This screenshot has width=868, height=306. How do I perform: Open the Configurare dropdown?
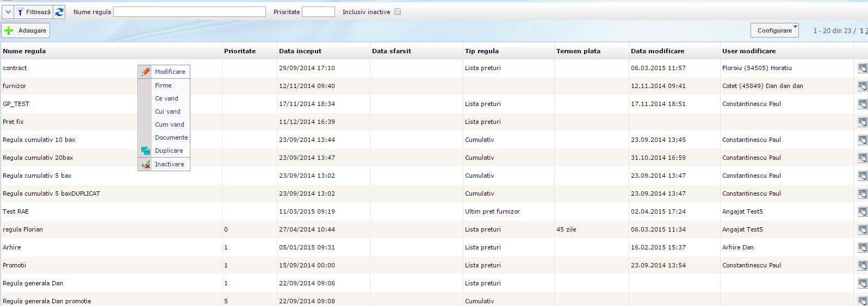[774, 30]
